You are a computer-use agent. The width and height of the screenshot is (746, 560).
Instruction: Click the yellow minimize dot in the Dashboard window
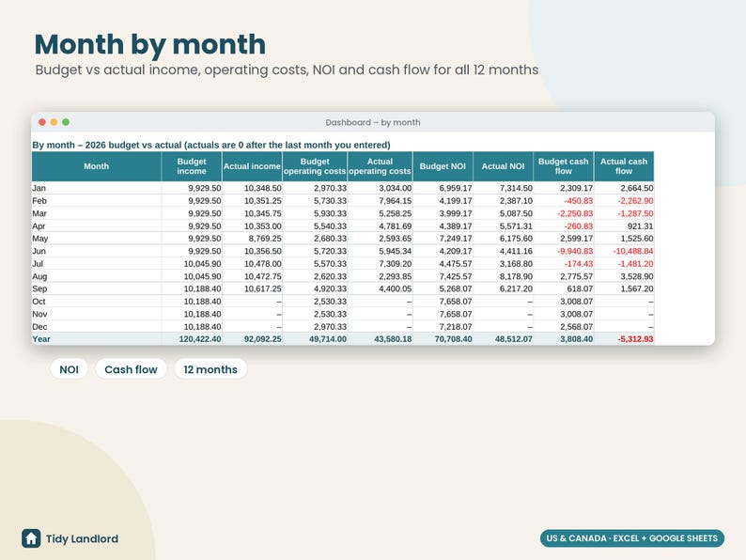(x=54, y=122)
